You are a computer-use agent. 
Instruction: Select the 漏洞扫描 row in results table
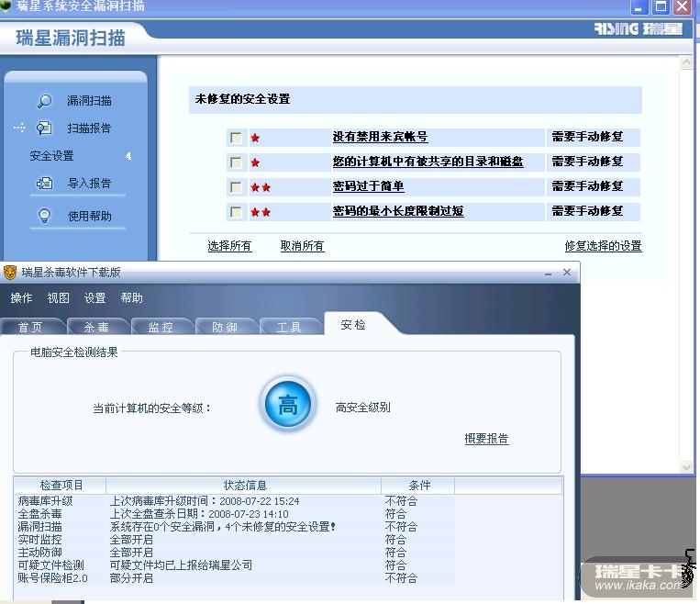pyautogui.click(x=236, y=527)
